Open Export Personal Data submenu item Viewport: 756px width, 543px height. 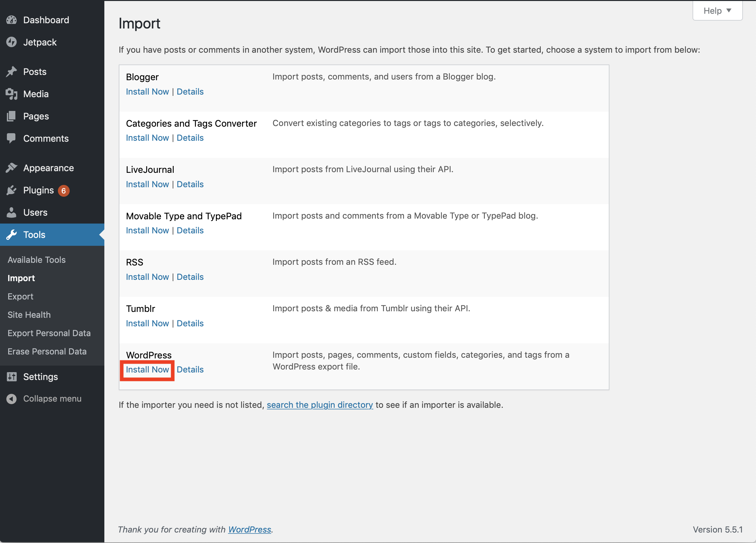(x=49, y=333)
